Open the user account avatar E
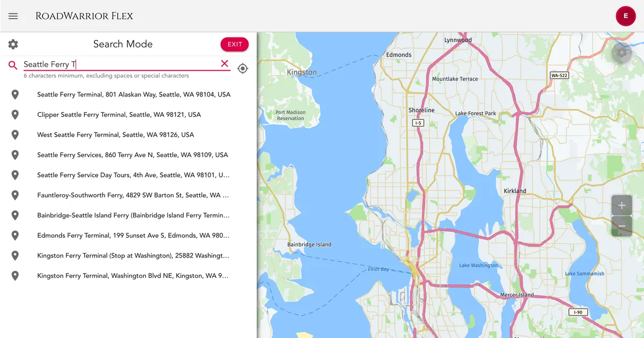This screenshot has width=644, height=338. click(x=625, y=16)
